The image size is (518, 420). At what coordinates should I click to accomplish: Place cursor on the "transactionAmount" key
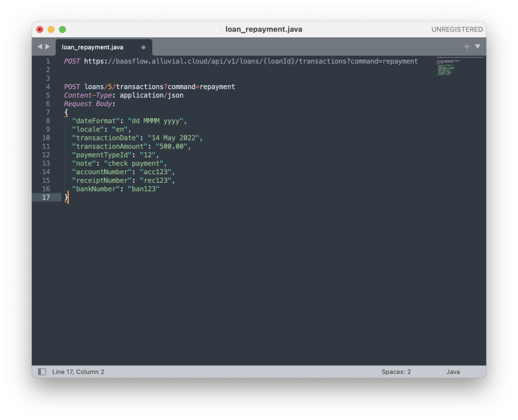[110, 147]
